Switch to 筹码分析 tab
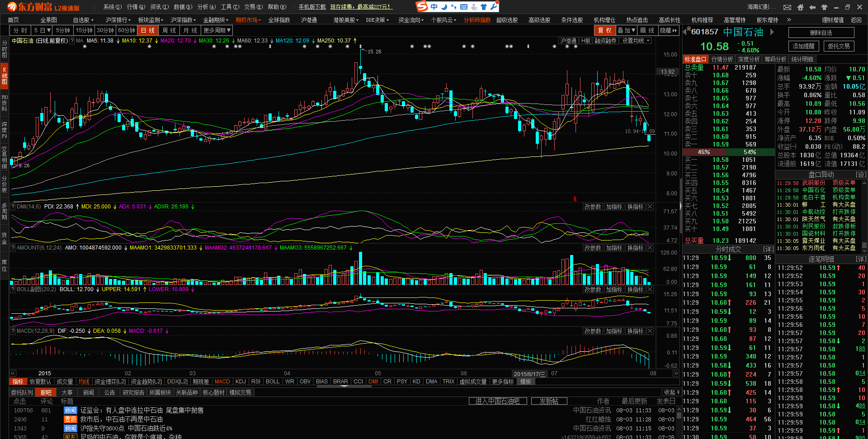This screenshot has height=439, width=868. pos(775,59)
